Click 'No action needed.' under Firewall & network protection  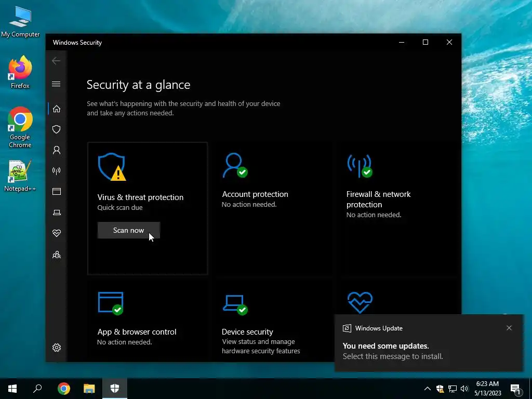click(x=374, y=215)
